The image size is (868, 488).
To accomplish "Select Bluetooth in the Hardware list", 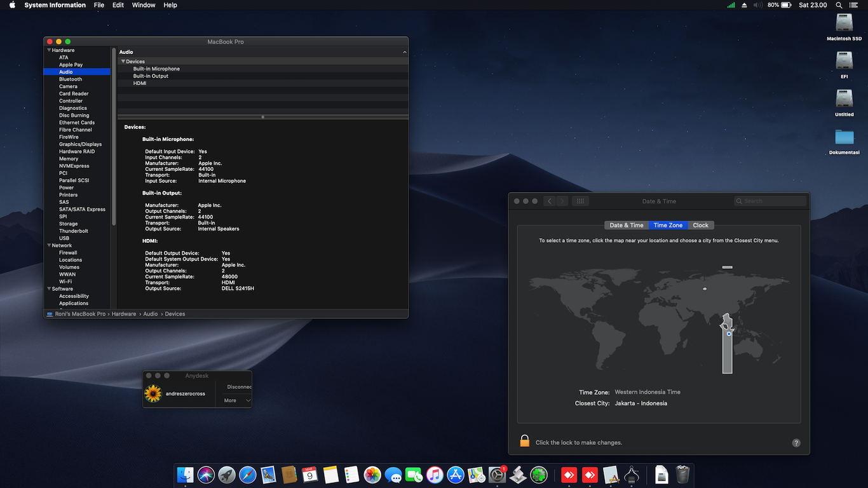I will pyautogui.click(x=71, y=79).
